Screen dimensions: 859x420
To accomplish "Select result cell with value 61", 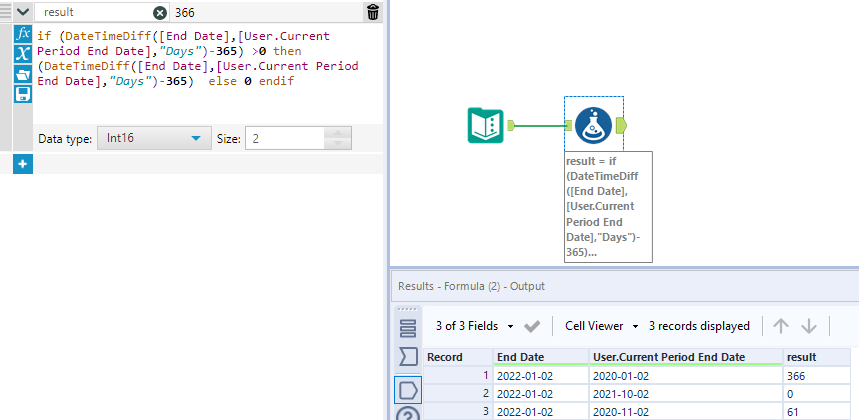I will coord(817,411).
